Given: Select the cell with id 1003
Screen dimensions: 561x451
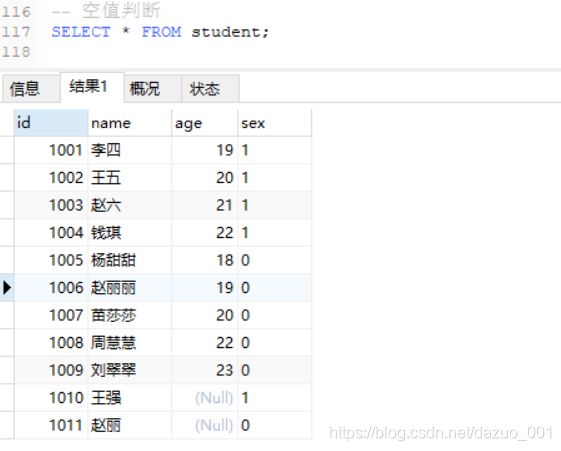Looking at the screenshot, I should point(51,205).
